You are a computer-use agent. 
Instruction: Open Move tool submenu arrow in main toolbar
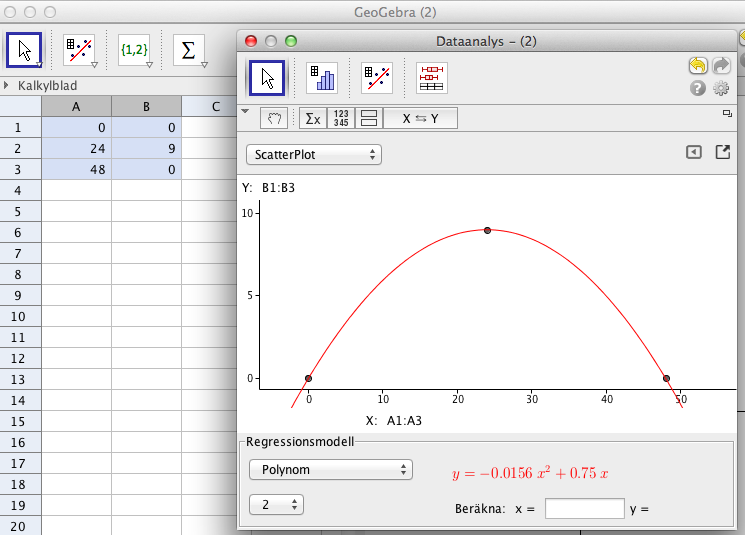(39, 65)
